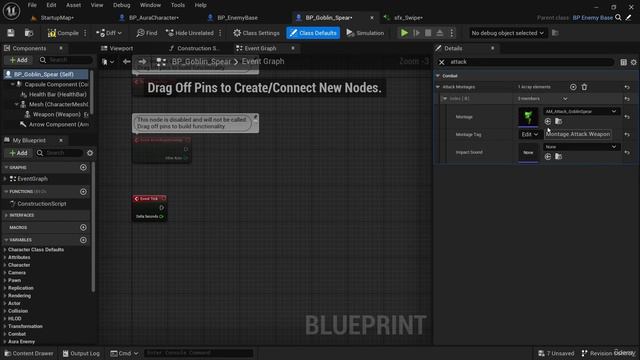Open ConstructionScript function
The width and height of the screenshot is (640, 360).
42,204
